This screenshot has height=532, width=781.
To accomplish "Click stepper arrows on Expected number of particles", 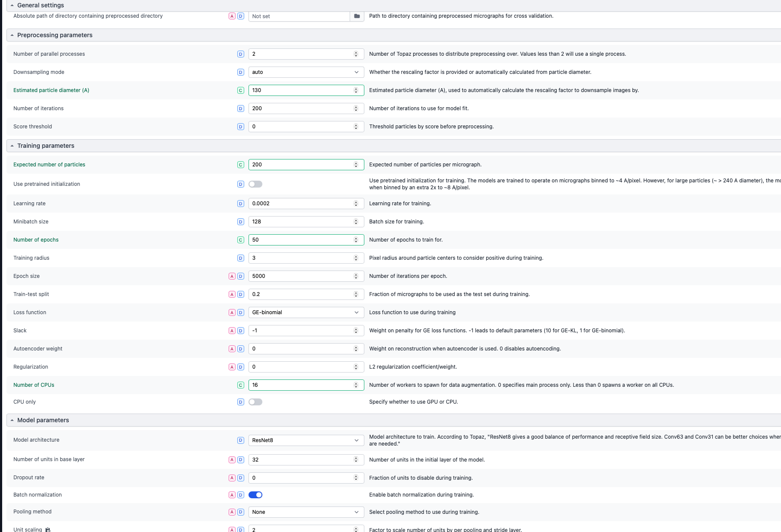I will coord(356,165).
